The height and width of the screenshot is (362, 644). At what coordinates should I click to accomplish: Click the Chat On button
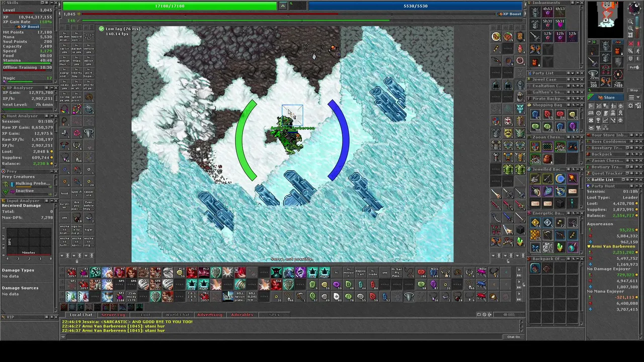click(x=513, y=337)
